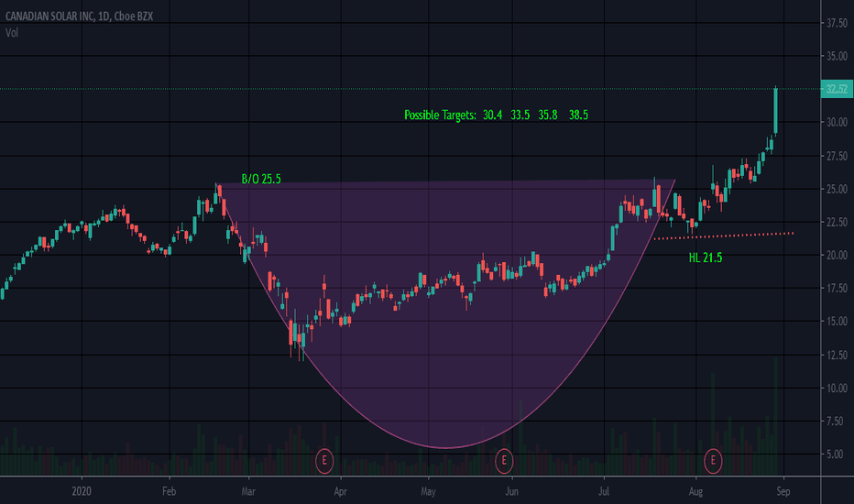Click the 12.50 price axis label

click(x=837, y=356)
